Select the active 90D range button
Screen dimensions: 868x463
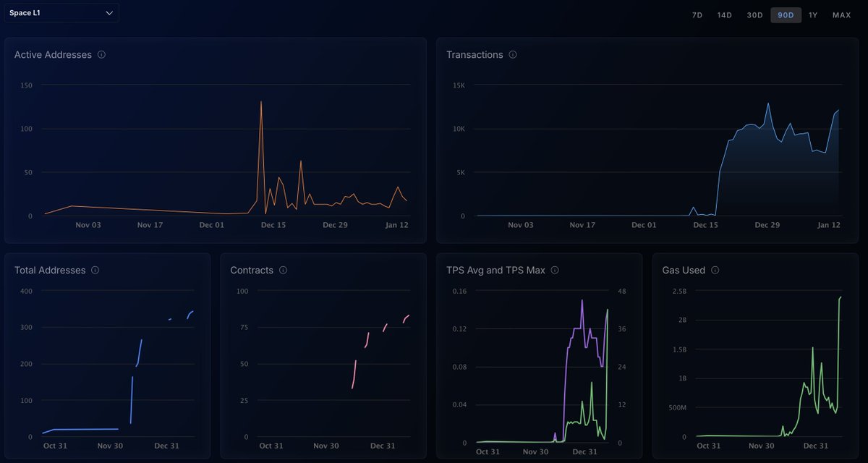pyautogui.click(x=786, y=15)
